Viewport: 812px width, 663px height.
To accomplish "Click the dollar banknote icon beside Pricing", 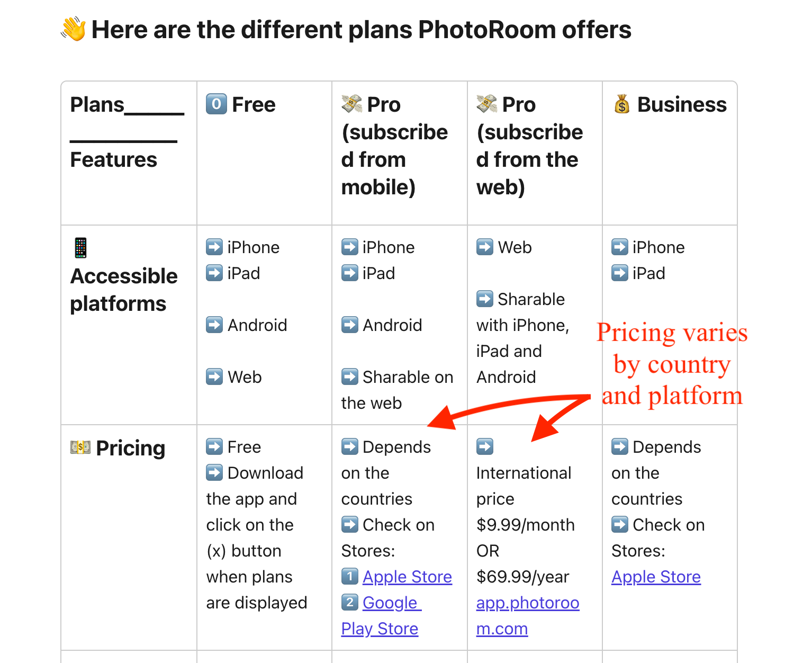I will (80, 447).
